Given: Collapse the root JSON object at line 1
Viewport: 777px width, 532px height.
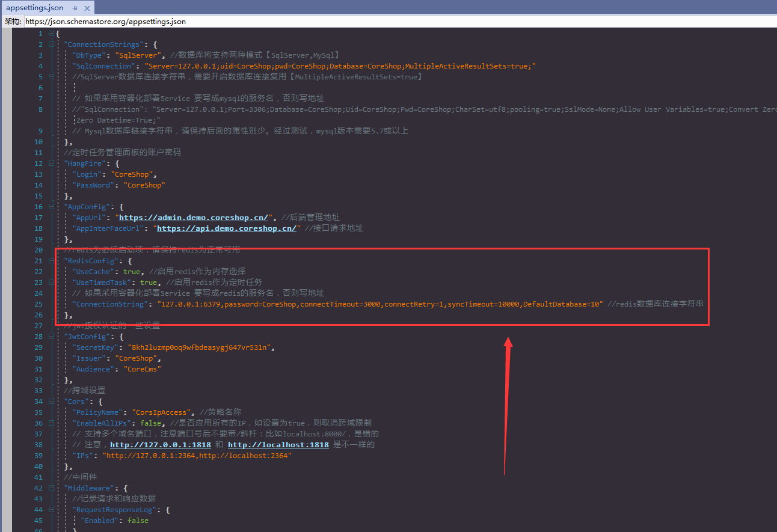Looking at the screenshot, I should (50, 34).
